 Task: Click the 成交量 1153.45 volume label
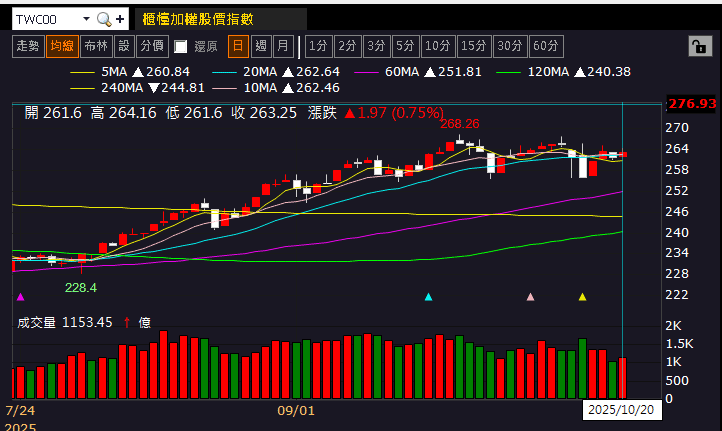pos(65,322)
